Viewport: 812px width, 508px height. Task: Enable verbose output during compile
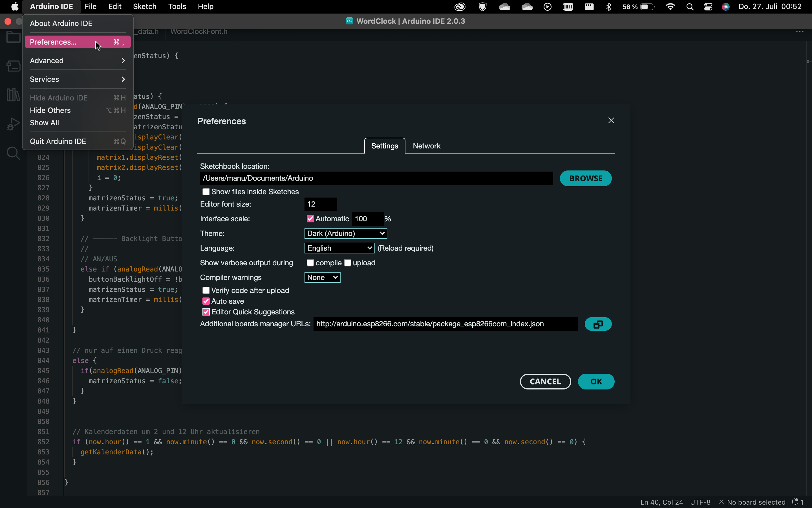[x=310, y=263]
